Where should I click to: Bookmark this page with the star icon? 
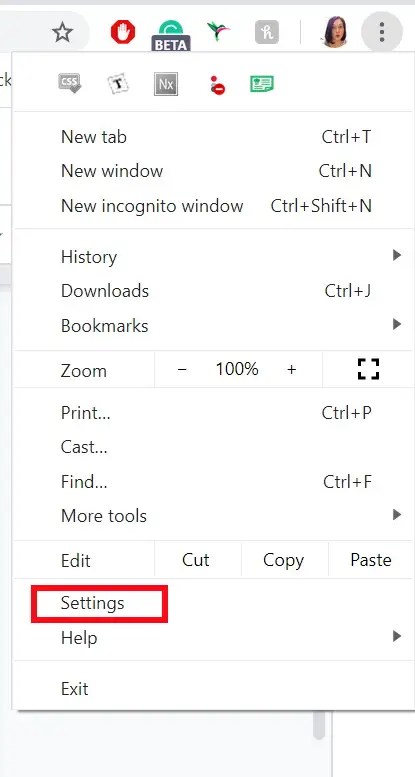click(x=62, y=33)
